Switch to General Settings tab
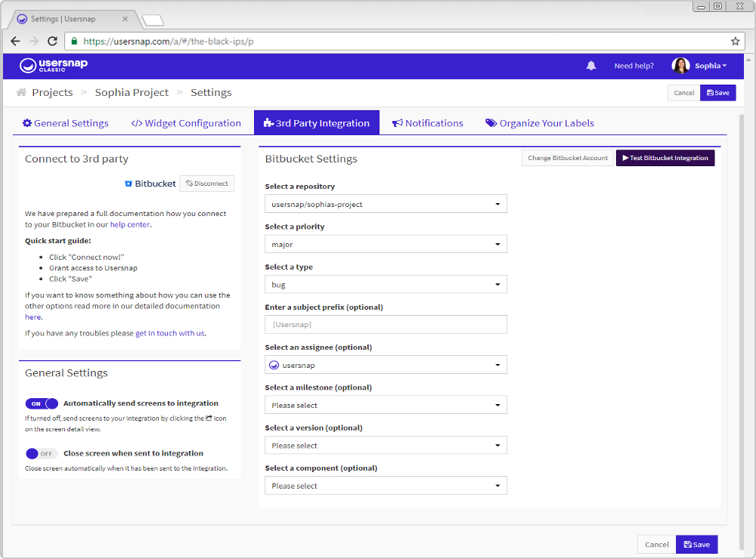This screenshot has width=756, height=559. [x=66, y=123]
